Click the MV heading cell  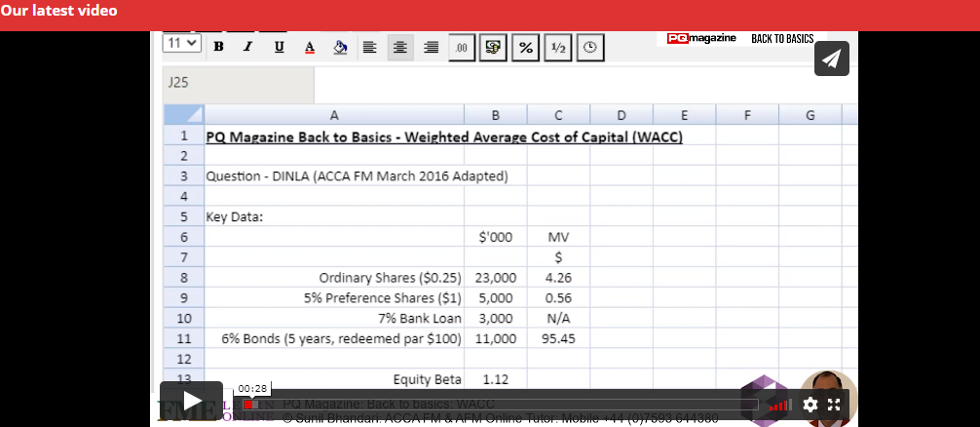tap(559, 237)
